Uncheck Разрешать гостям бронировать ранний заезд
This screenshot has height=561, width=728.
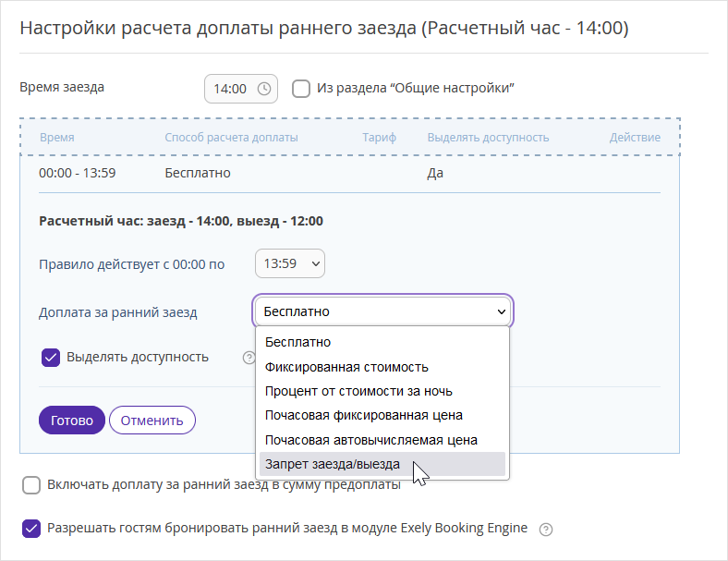pyautogui.click(x=31, y=529)
